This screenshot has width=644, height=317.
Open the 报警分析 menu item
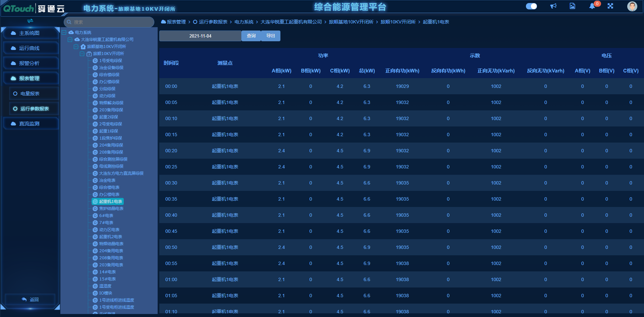[29, 63]
